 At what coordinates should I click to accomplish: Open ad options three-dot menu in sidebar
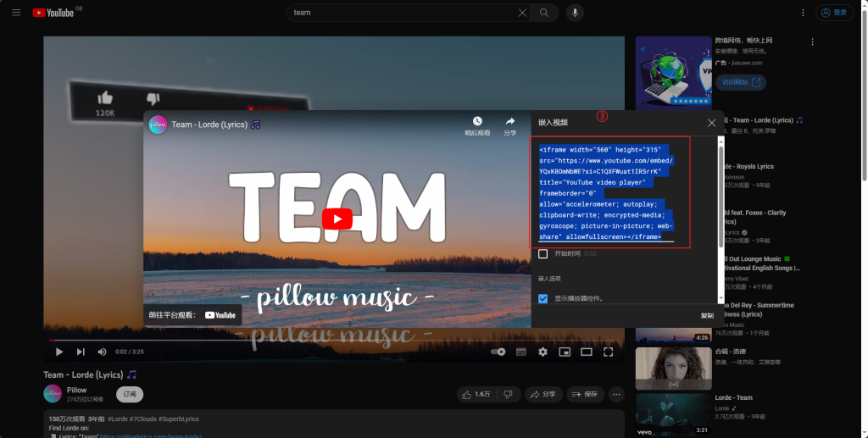coord(812,42)
